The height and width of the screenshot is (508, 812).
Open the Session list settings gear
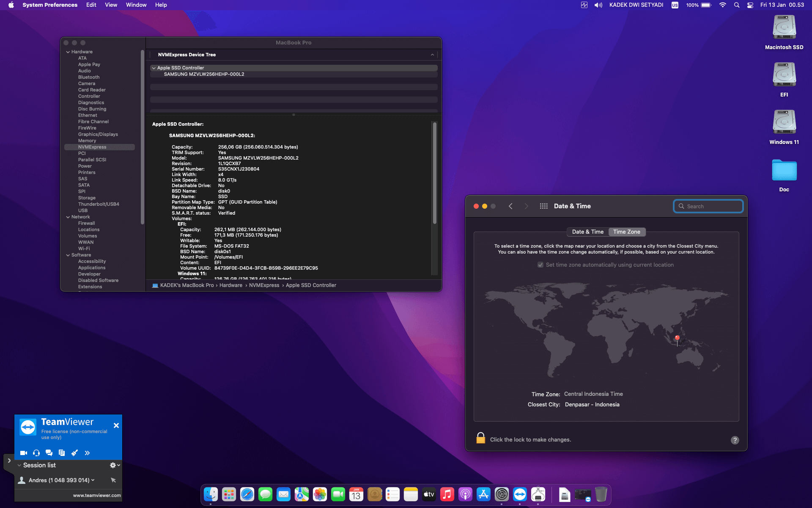112,465
